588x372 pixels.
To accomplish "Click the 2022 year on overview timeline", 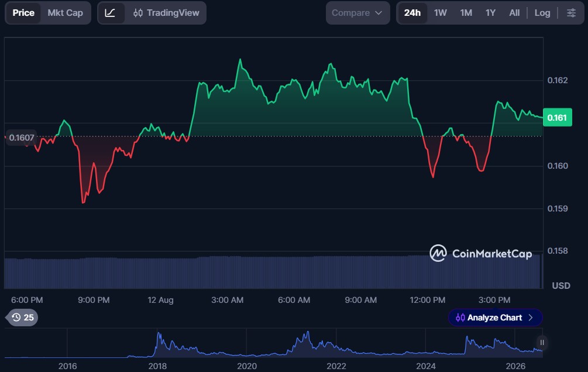I will tap(336, 366).
